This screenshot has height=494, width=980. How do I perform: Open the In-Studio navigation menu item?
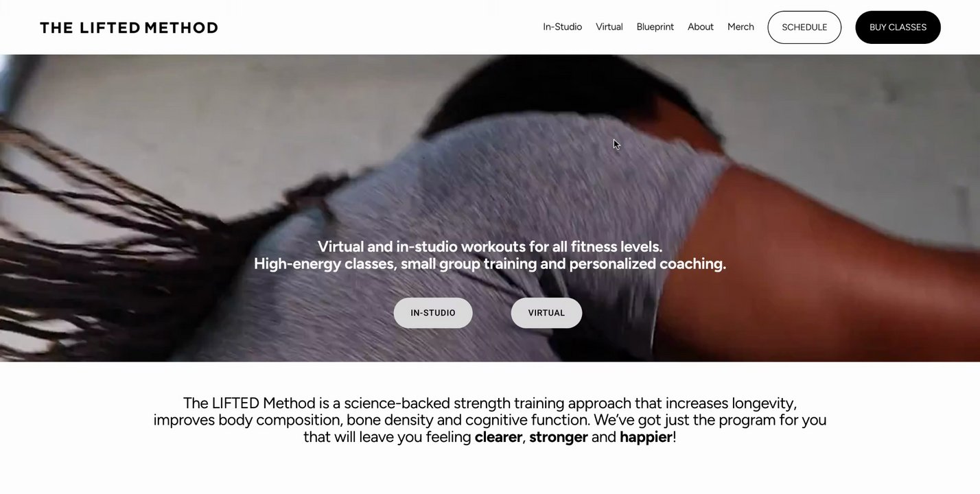pyautogui.click(x=563, y=27)
